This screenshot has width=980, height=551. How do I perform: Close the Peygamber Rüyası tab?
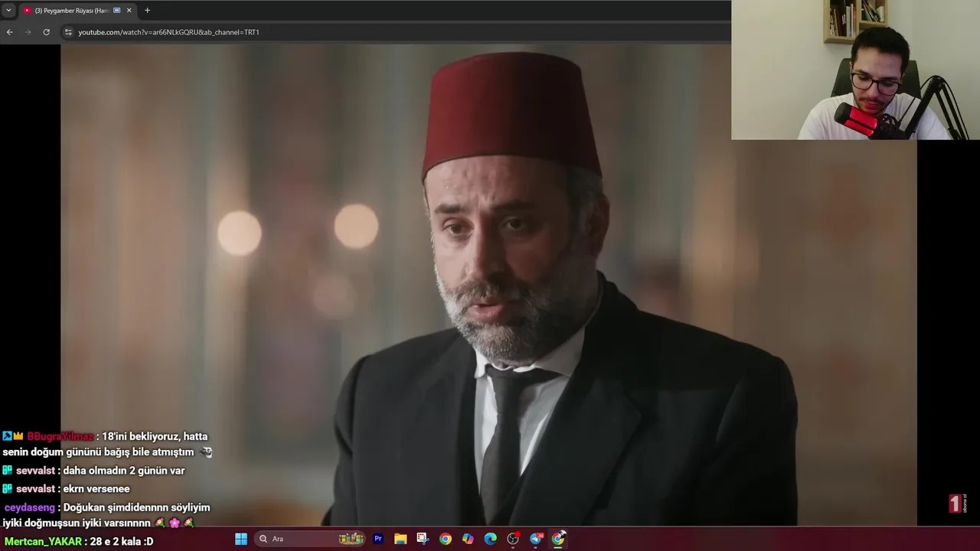click(x=129, y=11)
